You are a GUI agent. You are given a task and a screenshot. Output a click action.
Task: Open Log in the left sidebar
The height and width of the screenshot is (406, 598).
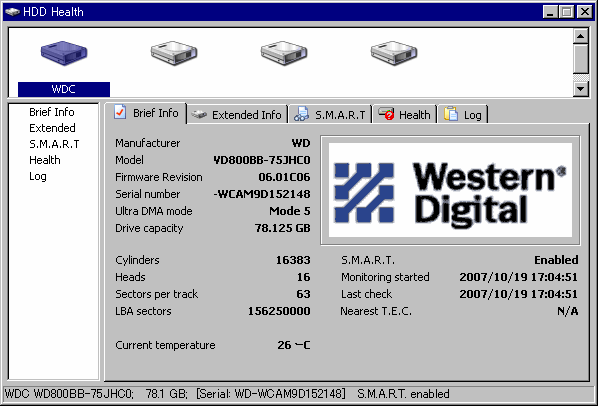pos(38,176)
